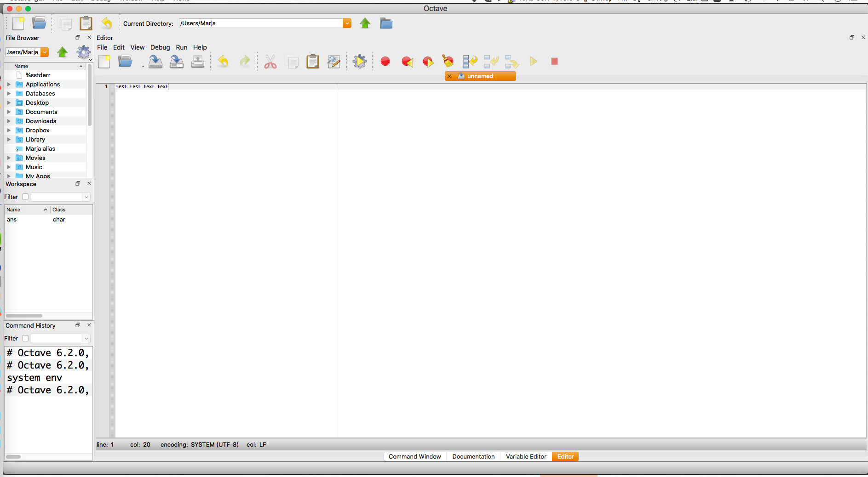Image resolution: width=868 pixels, height=477 pixels.
Task: Toggle a breakpoint on the current line
Action: (385, 61)
